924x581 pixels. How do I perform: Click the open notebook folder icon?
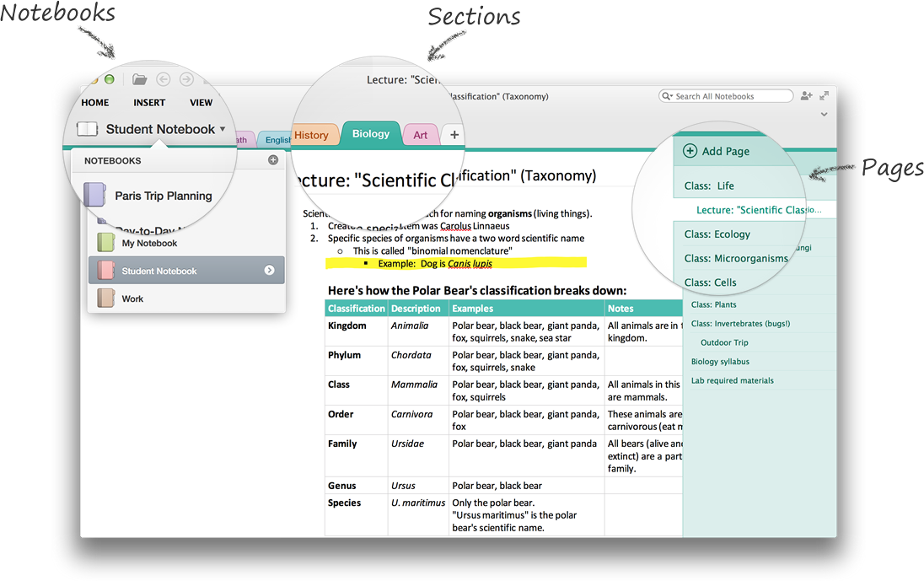click(x=140, y=79)
